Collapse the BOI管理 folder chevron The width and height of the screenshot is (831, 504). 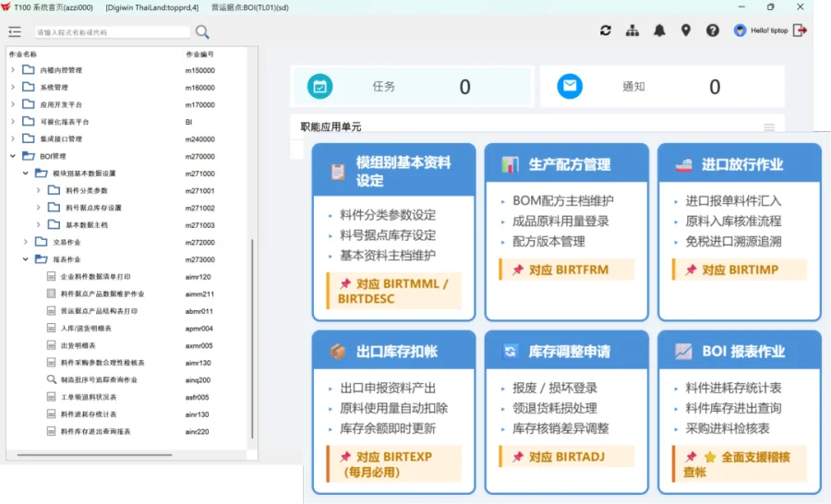coord(13,156)
